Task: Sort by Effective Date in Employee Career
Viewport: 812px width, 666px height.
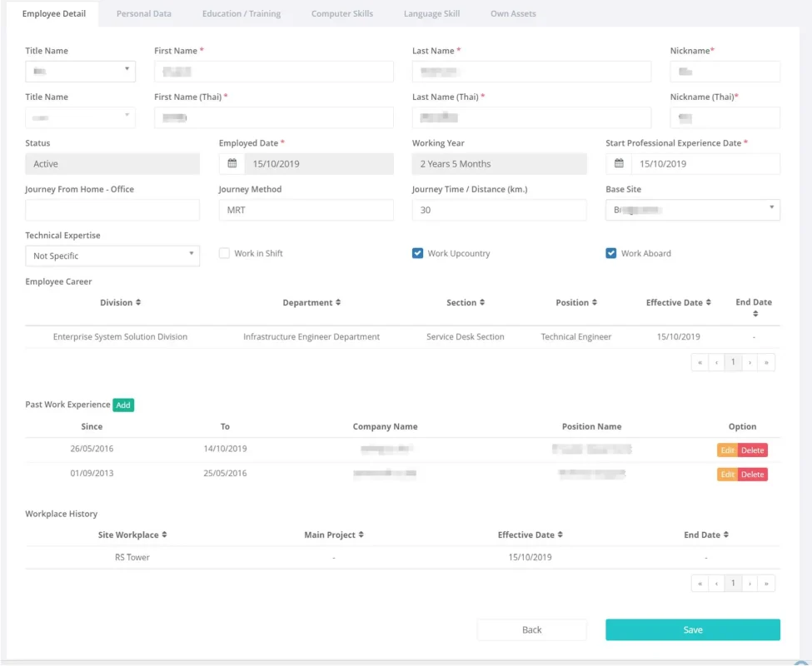Action: (678, 303)
